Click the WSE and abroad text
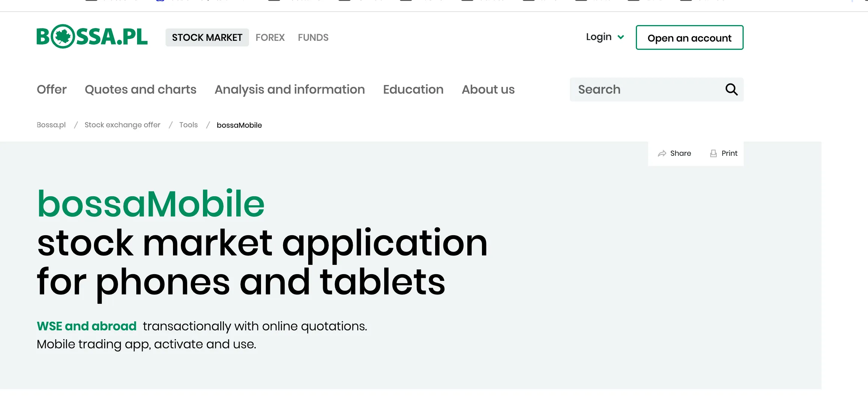This screenshot has width=868, height=403. pos(87,326)
